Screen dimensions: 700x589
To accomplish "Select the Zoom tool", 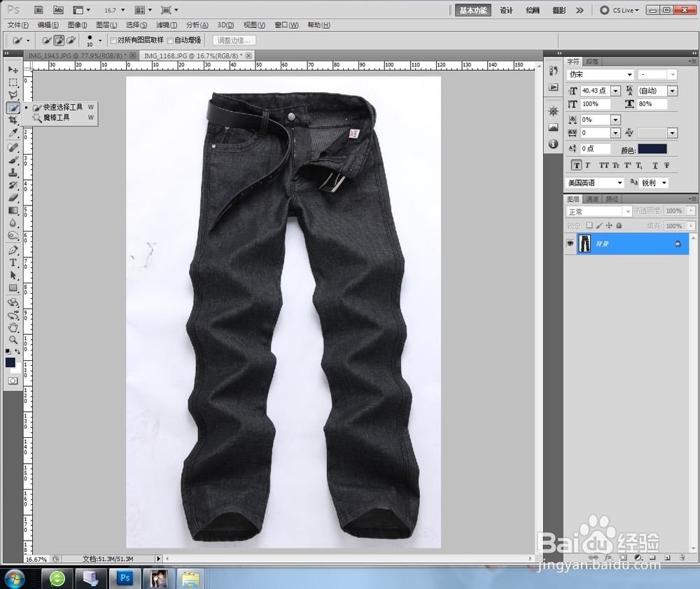I will pyautogui.click(x=13, y=340).
